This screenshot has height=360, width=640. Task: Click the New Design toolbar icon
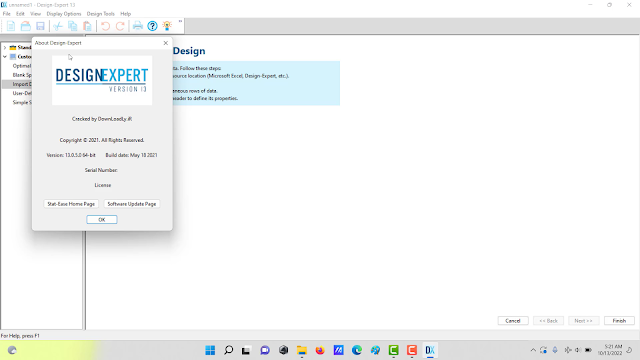(x=11, y=26)
